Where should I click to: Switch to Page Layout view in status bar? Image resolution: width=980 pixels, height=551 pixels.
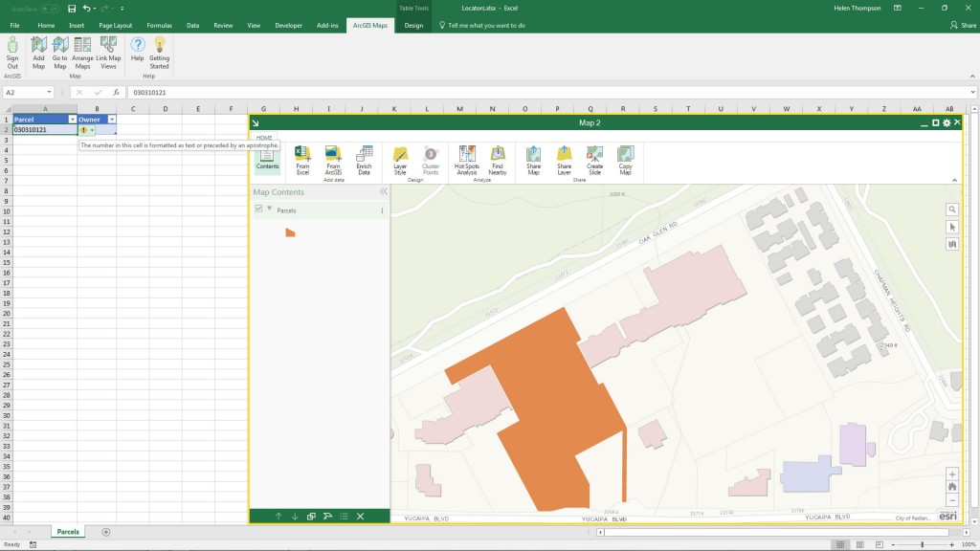pyautogui.click(x=860, y=544)
